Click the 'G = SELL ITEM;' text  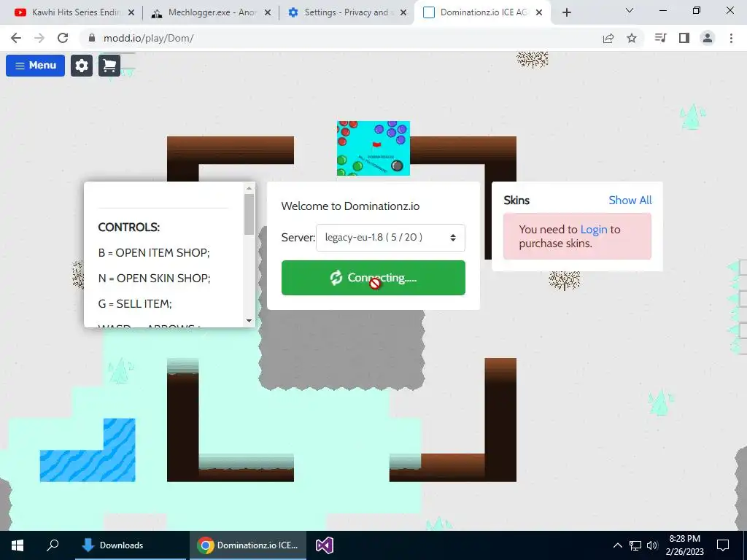[x=135, y=304]
